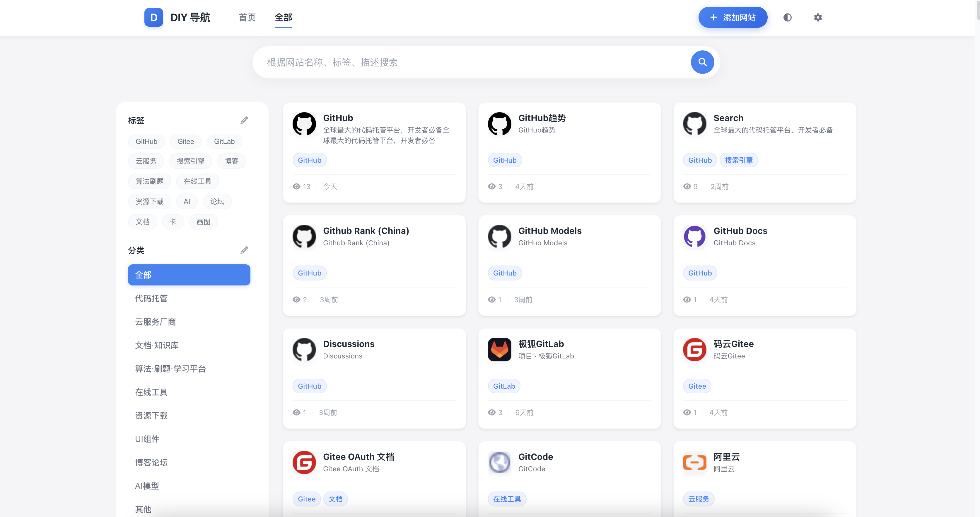
Task: Click 在线工具 tag on GitCode card
Action: click(507, 499)
